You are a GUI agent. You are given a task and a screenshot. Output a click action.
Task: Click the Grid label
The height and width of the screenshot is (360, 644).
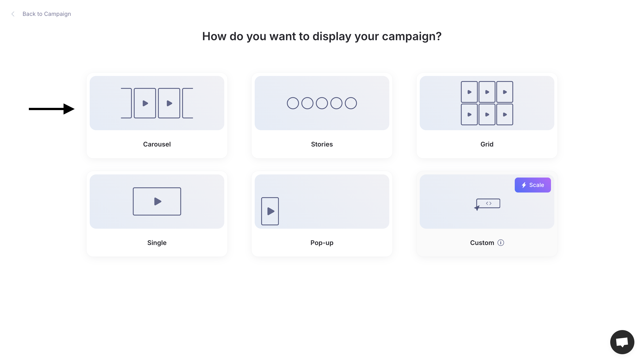coord(487,144)
